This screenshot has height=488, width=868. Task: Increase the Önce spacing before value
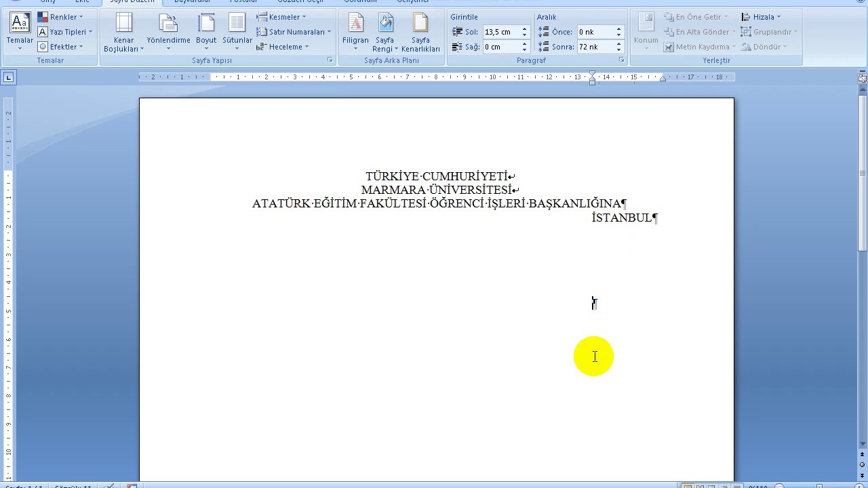(618, 29)
